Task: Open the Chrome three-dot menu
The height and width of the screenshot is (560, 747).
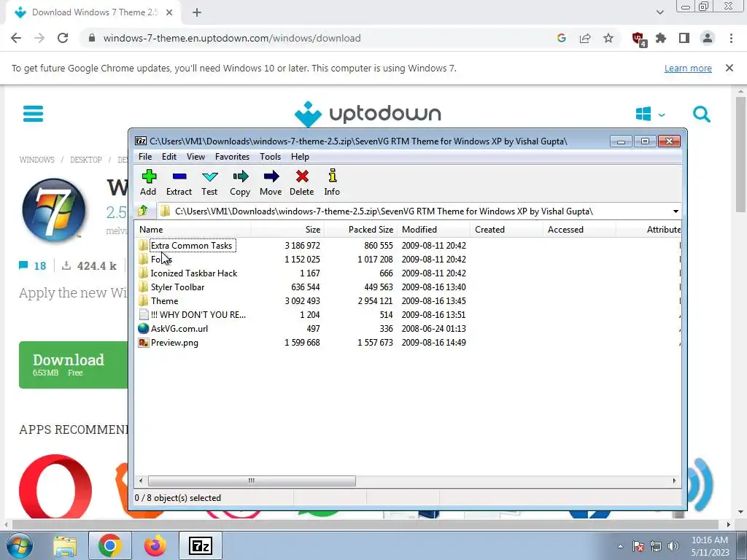Action: click(731, 38)
